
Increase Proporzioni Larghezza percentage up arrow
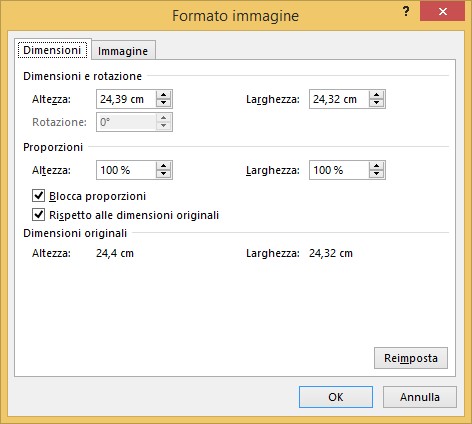point(376,166)
